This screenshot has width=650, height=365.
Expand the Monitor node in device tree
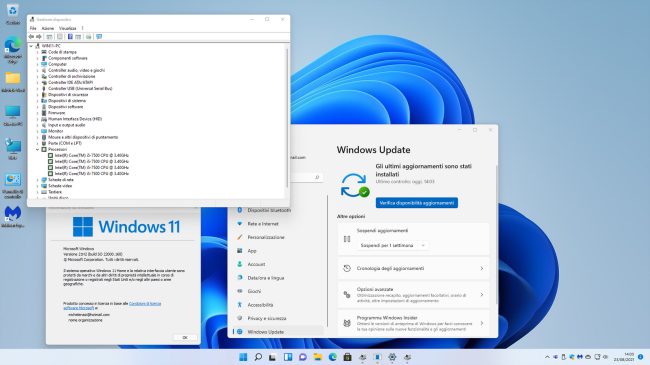[x=37, y=131]
